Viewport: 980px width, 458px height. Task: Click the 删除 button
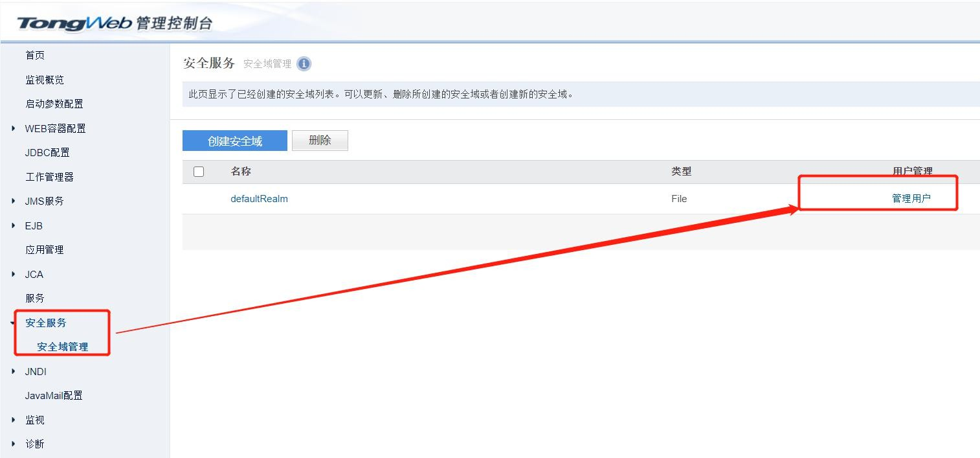(320, 140)
